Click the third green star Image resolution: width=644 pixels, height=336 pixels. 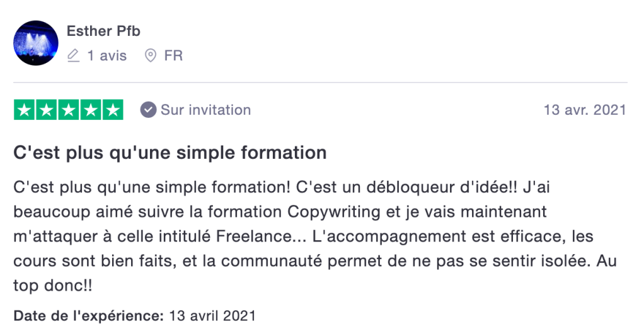tap(69, 110)
